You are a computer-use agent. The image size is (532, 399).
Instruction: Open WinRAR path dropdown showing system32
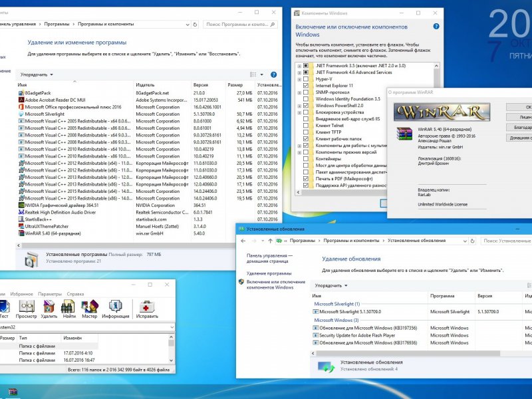(x=172, y=327)
